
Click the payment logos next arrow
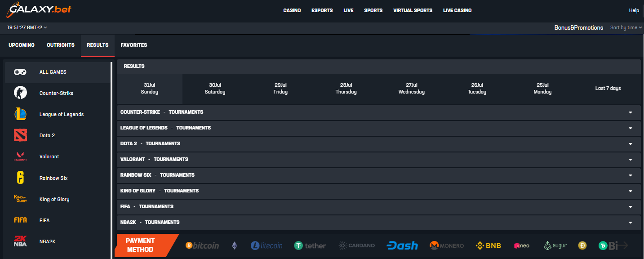623,246
